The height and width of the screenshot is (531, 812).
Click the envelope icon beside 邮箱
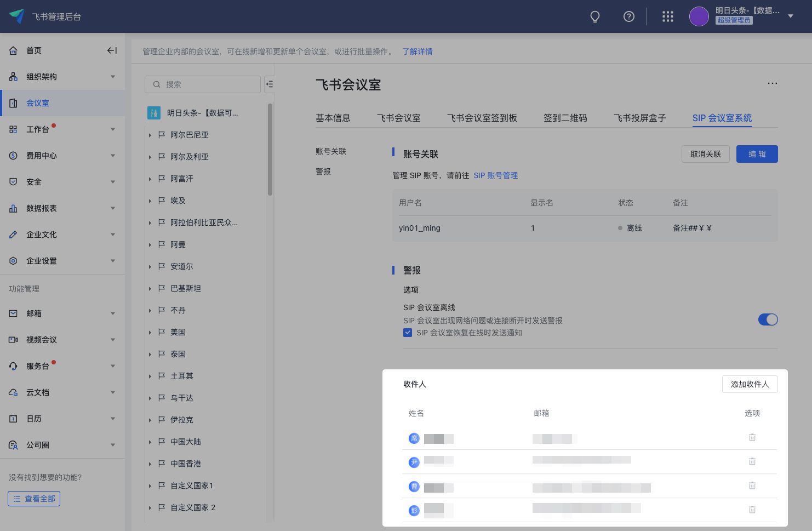click(x=13, y=313)
